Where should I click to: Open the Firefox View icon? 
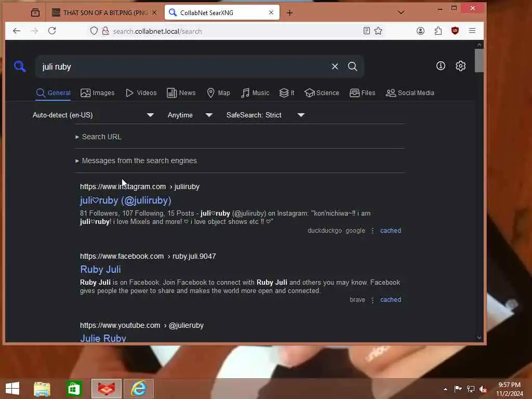[x=35, y=13]
